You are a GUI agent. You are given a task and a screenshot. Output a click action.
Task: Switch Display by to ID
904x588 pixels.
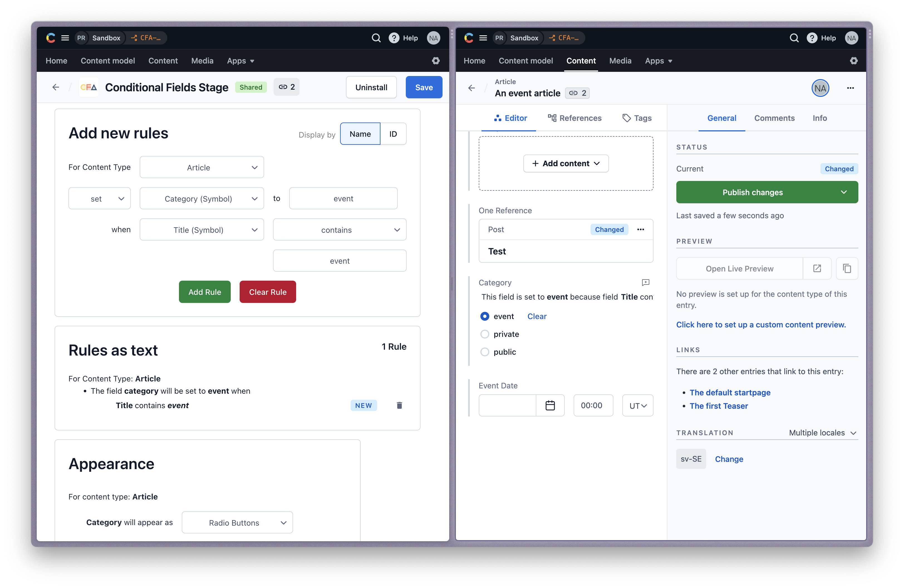(x=393, y=134)
